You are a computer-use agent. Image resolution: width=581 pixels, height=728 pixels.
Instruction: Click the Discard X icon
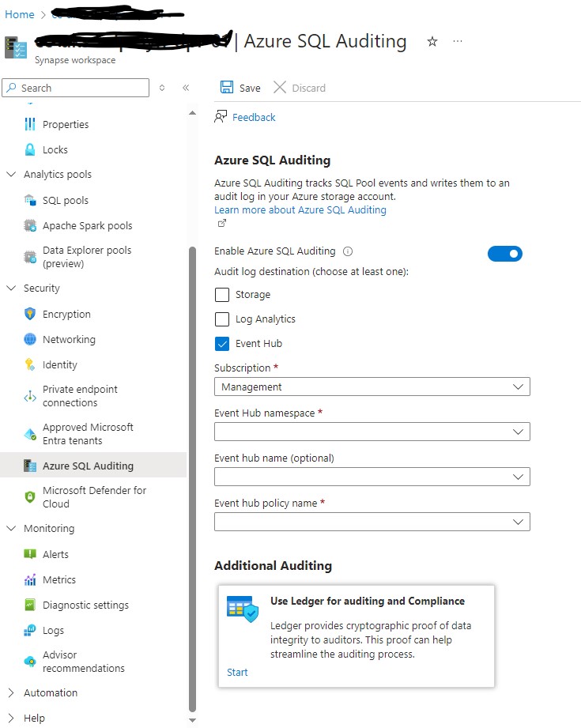coord(280,87)
